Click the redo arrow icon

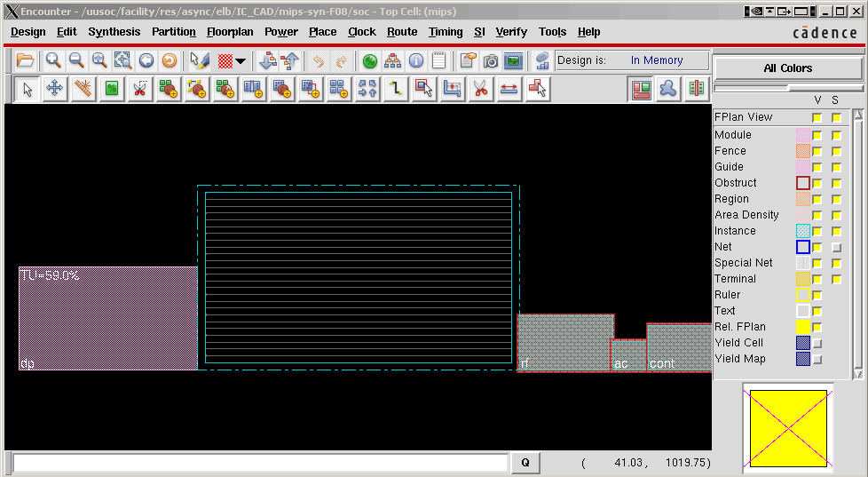tap(342, 60)
